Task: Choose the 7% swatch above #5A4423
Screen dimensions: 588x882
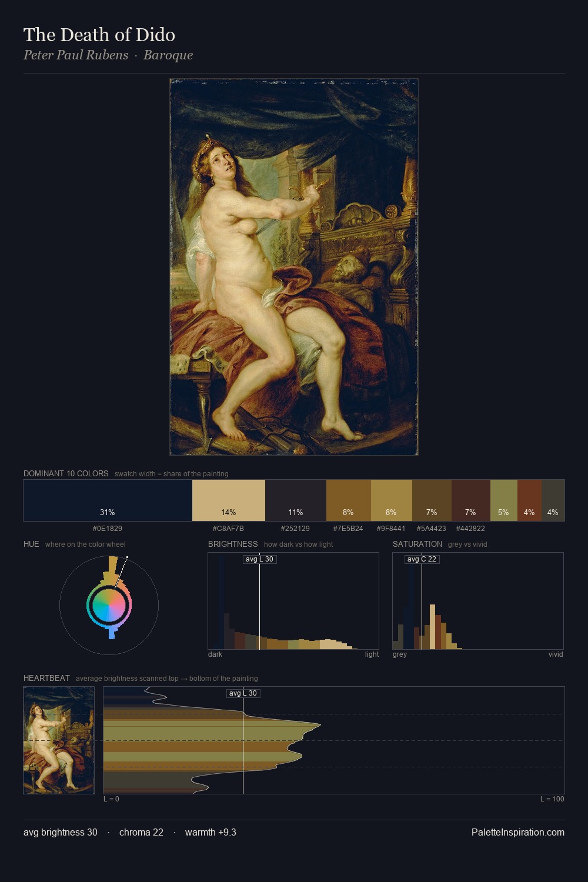Action: pyautogui.click(x=432, y=500)
